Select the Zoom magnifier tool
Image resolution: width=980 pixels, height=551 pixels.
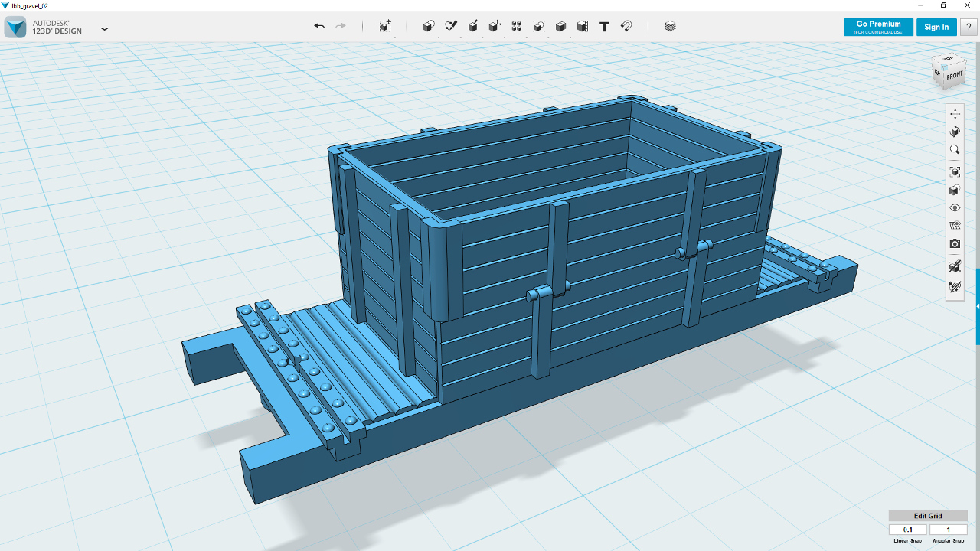955,150
